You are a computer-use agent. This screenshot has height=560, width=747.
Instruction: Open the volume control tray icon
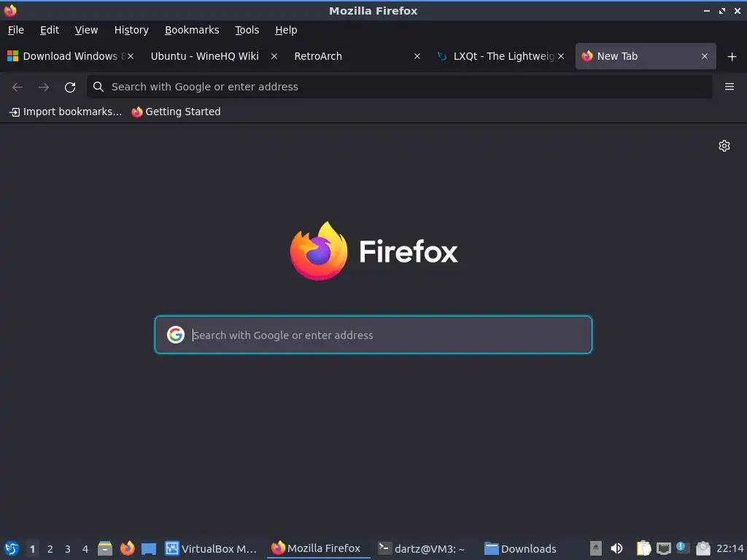[x=616, y=548]
